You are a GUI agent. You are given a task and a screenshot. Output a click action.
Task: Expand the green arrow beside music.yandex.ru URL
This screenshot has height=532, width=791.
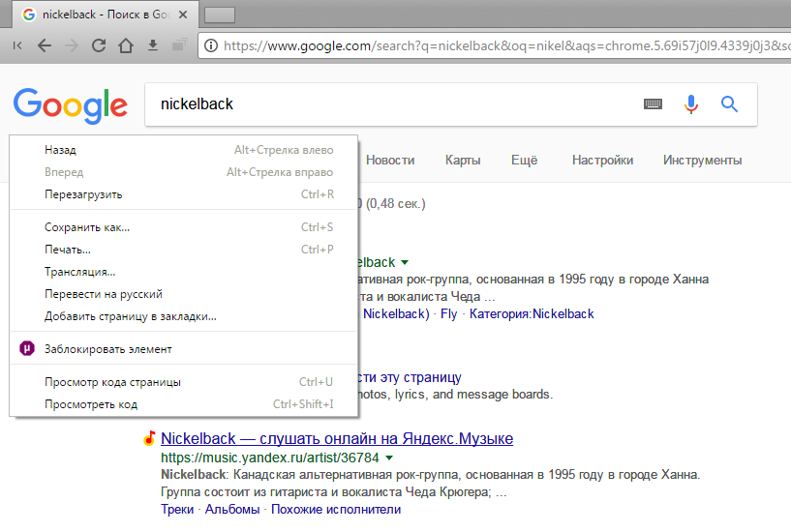(x=389, y=457)
